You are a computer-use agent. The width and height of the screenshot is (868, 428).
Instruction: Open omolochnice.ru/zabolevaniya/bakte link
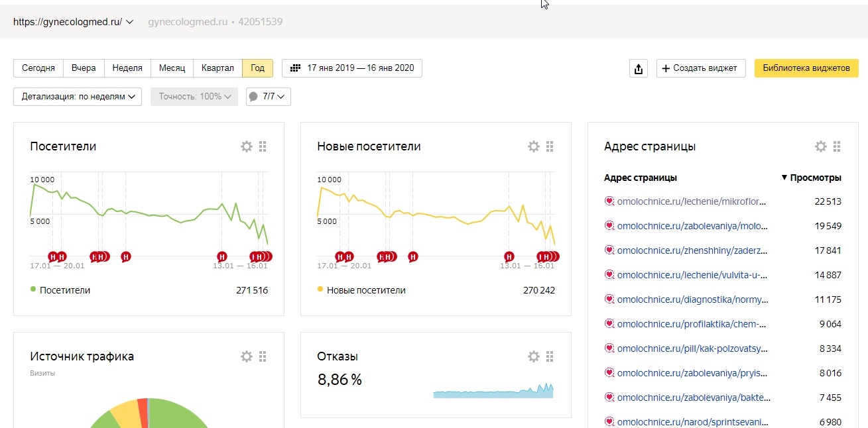[x=693, y=398]
